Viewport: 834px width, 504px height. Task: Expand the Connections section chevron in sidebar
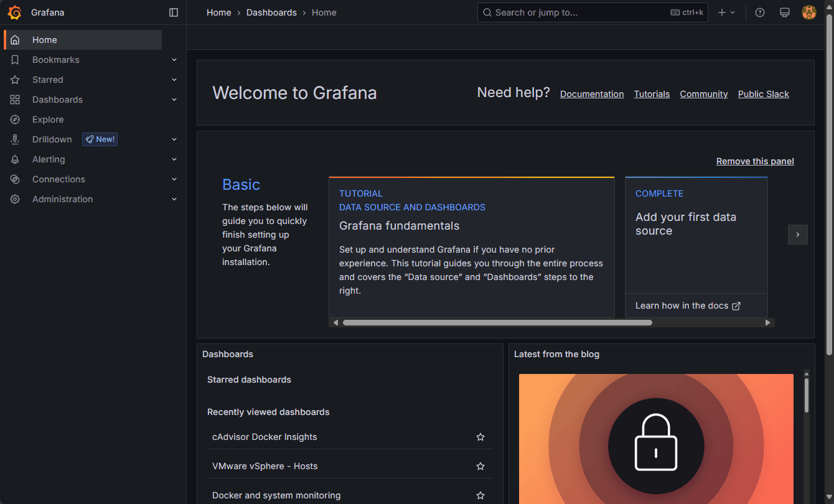(174, 179)
